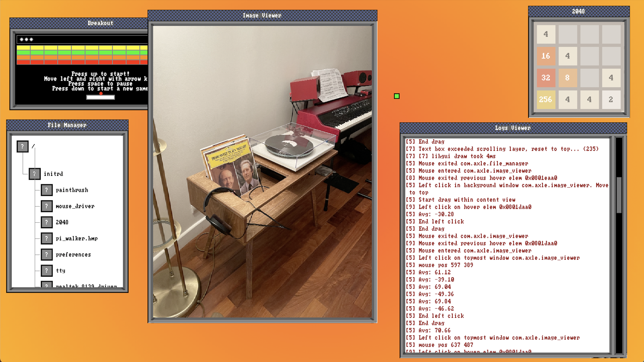Click the mouse_driver file icon

47,206
